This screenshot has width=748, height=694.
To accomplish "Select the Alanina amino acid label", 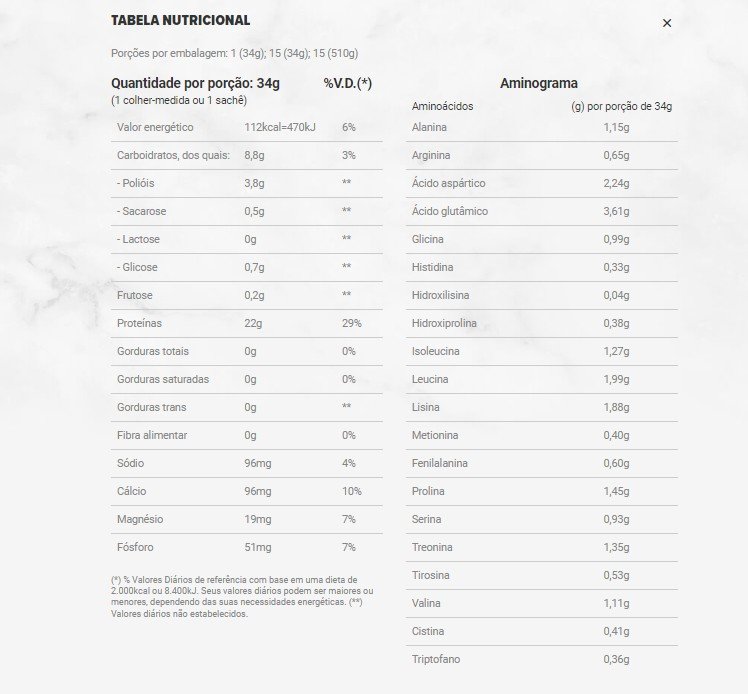I will tap(429, 127).
